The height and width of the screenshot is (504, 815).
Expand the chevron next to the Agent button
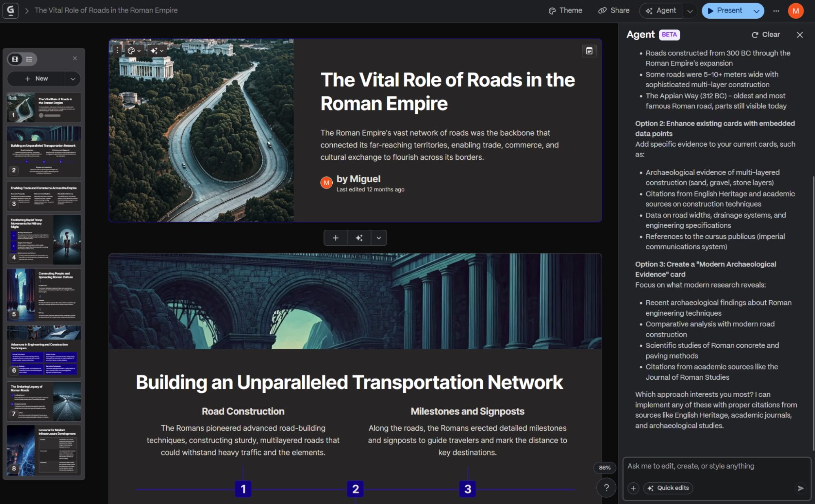tap(689, 11)
